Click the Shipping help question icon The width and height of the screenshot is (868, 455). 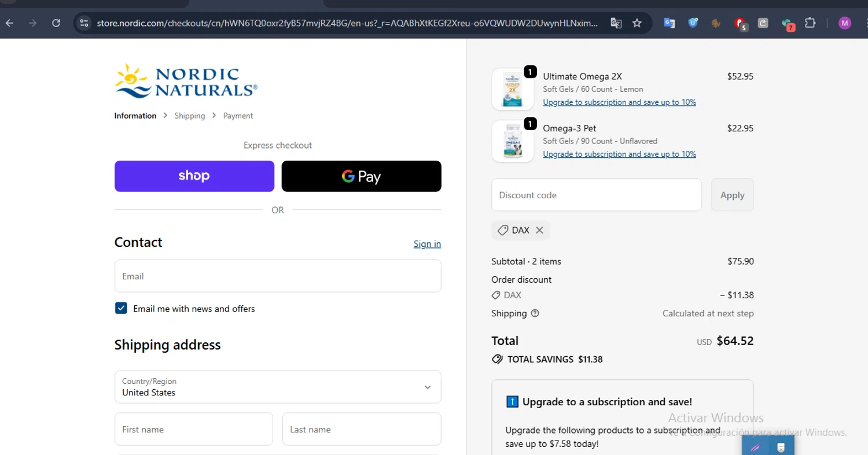(535, 313)
